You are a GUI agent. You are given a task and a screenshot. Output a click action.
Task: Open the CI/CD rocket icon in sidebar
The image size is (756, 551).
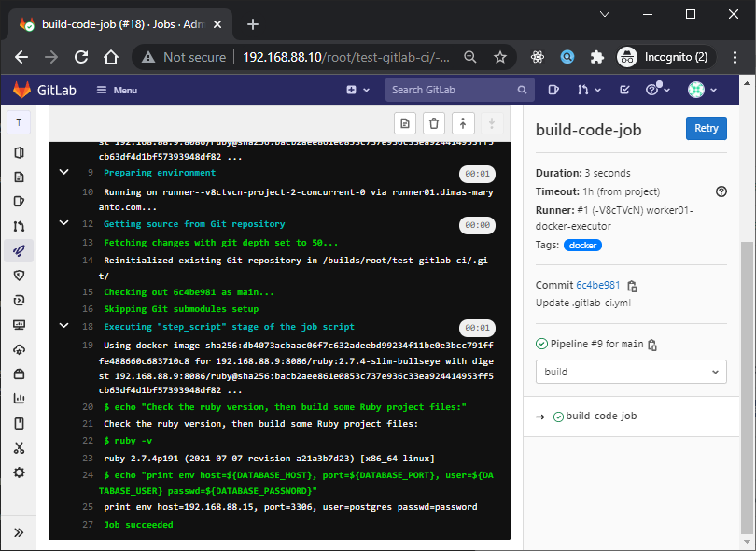pos(19,250)
